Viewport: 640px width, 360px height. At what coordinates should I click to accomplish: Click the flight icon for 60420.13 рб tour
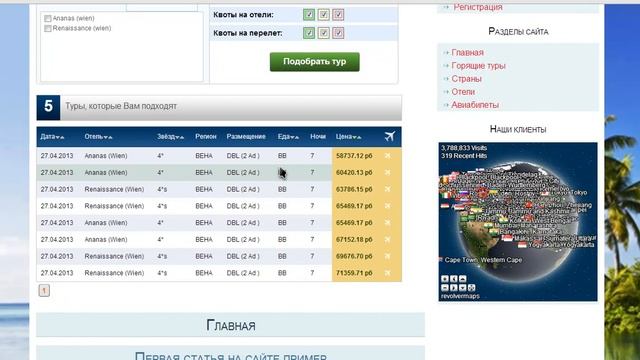pos(388,173)
